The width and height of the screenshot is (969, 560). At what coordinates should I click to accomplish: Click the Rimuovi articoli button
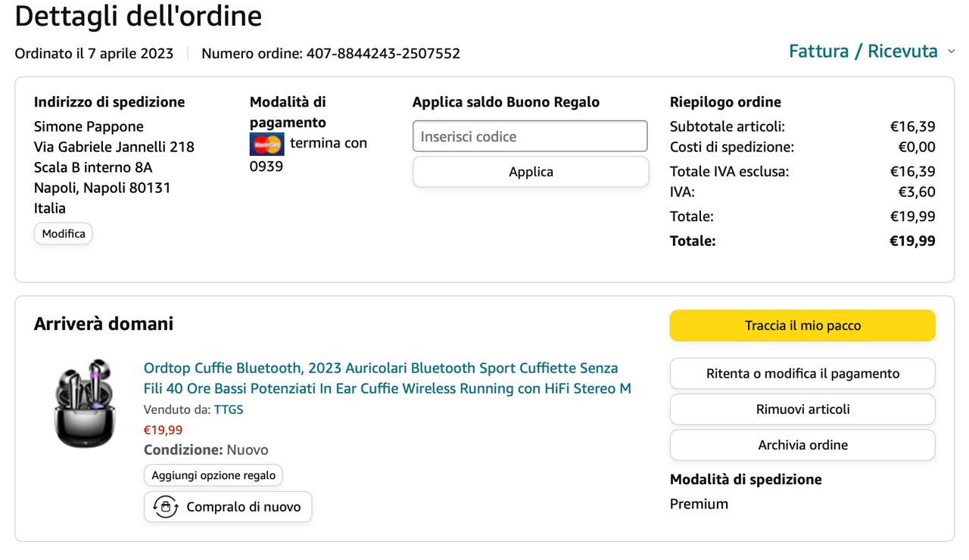(x=802, y=409)
